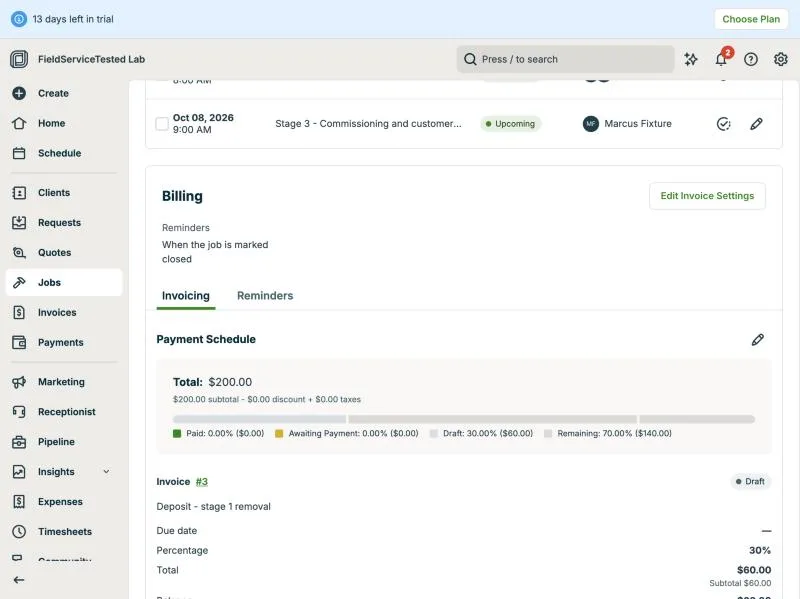Focus the Press / to search field
The image size is (800, 599).
(565, 59)
